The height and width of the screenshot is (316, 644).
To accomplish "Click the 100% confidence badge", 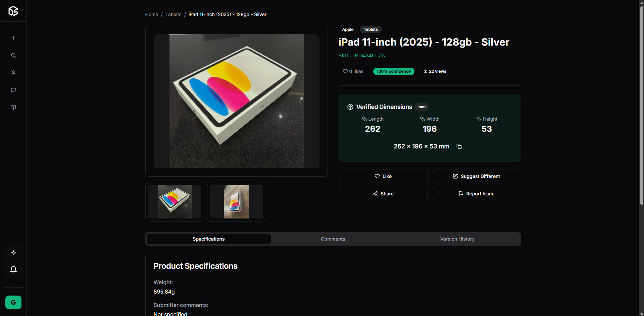I will tap(394, 71).
